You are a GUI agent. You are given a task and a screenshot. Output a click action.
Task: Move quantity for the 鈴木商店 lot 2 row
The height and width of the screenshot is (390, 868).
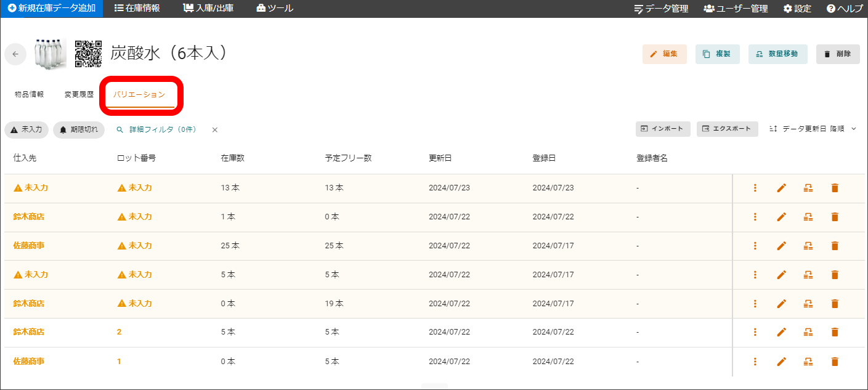click(x=808, y=332)
